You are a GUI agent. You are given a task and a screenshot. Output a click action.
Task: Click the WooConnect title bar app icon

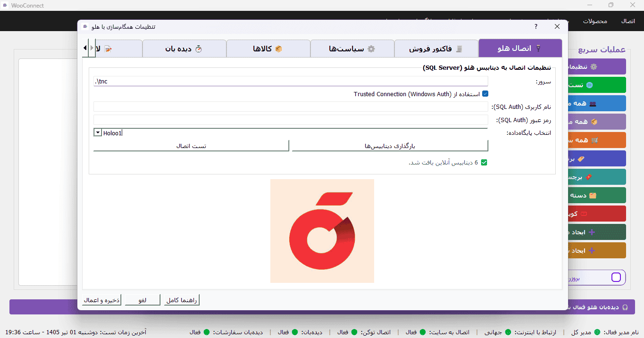tap(5, 5)
